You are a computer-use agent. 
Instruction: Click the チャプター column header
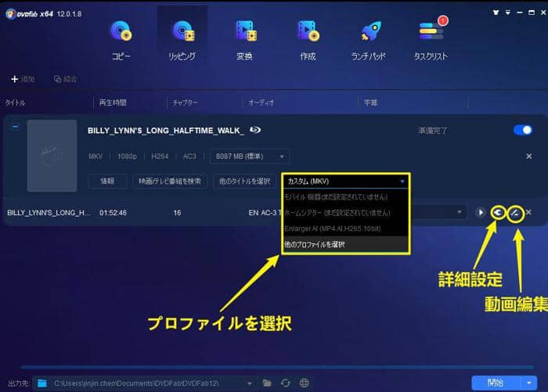coord(186,102)
